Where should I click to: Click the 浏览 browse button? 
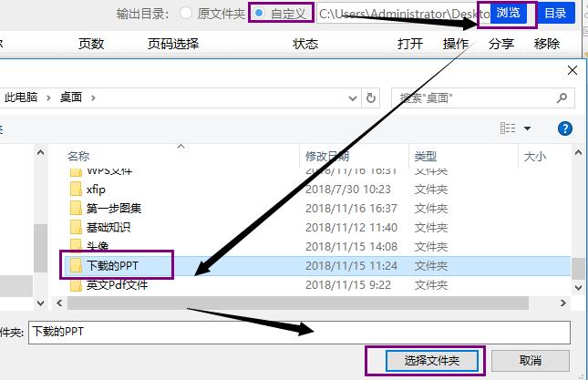coord(508,13)
